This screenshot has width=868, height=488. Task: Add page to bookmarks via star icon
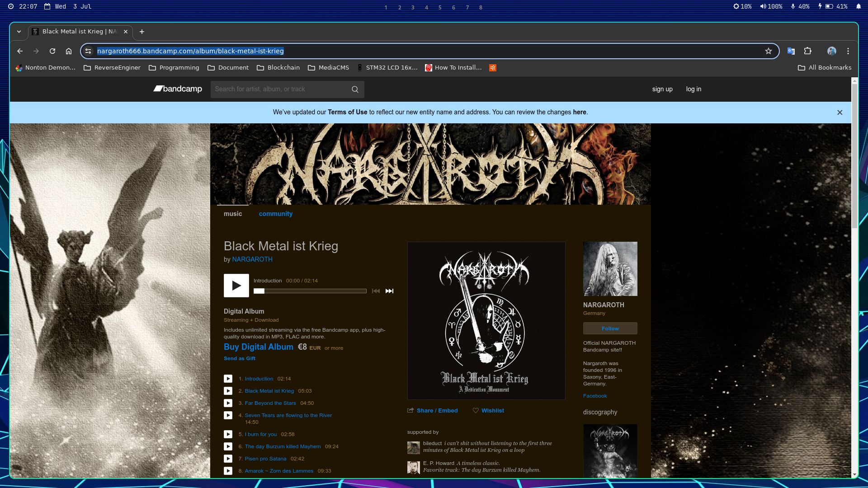[x=768, y=51]
